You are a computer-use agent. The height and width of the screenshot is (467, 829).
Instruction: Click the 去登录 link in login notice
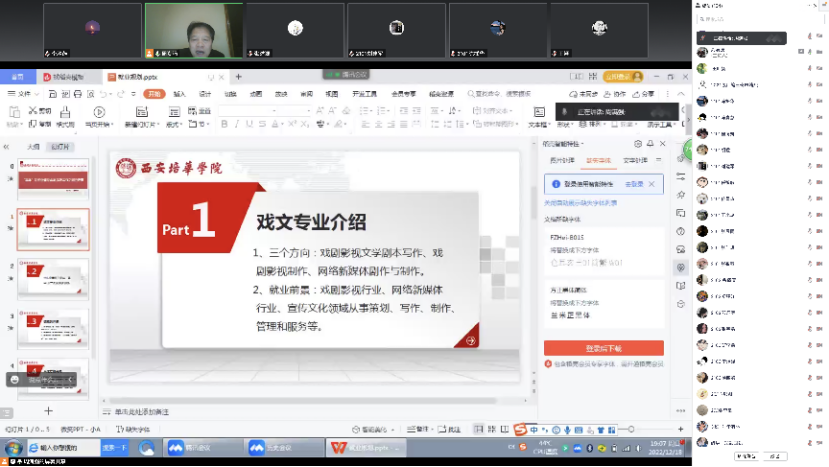point(634,184)
